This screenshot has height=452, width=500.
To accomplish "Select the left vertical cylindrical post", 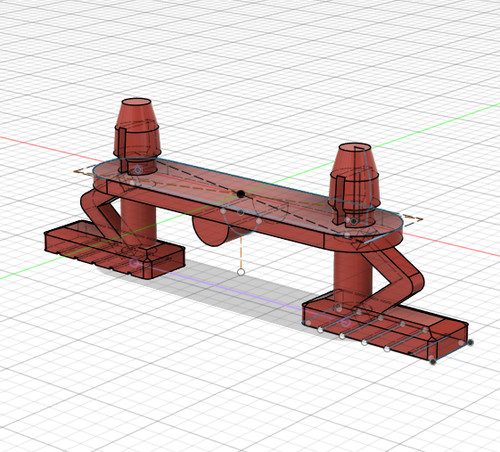I will click(138, 222).
